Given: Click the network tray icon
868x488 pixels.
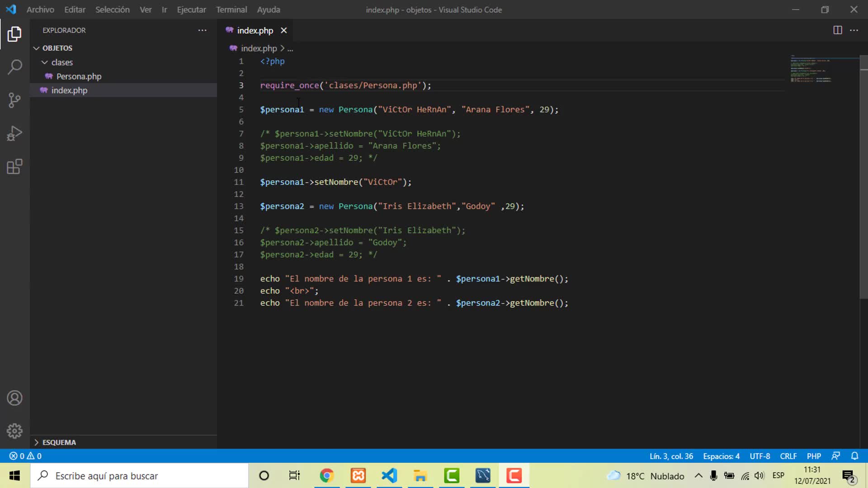Looking at the screenshot, I should [745, 475].
